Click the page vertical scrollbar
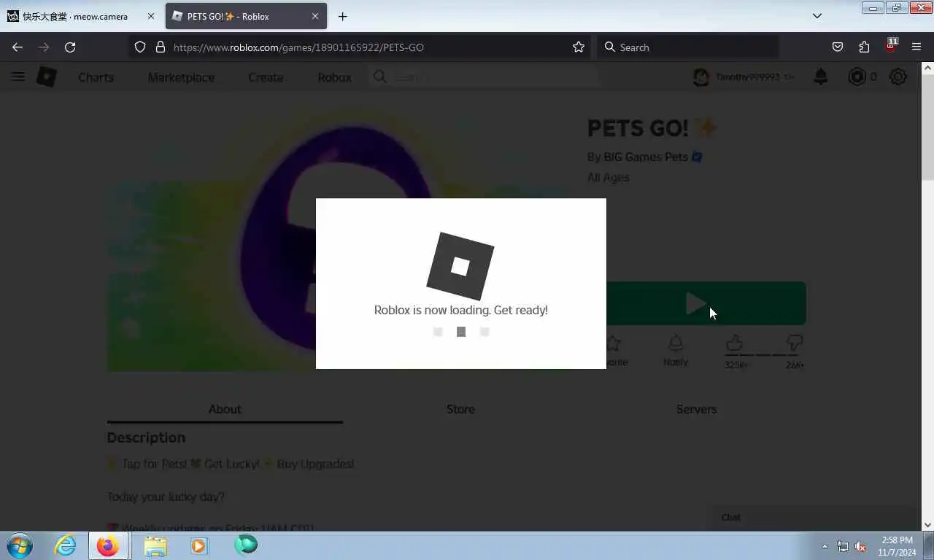Viewport: 934px width, 560px height. pos(927,128)
